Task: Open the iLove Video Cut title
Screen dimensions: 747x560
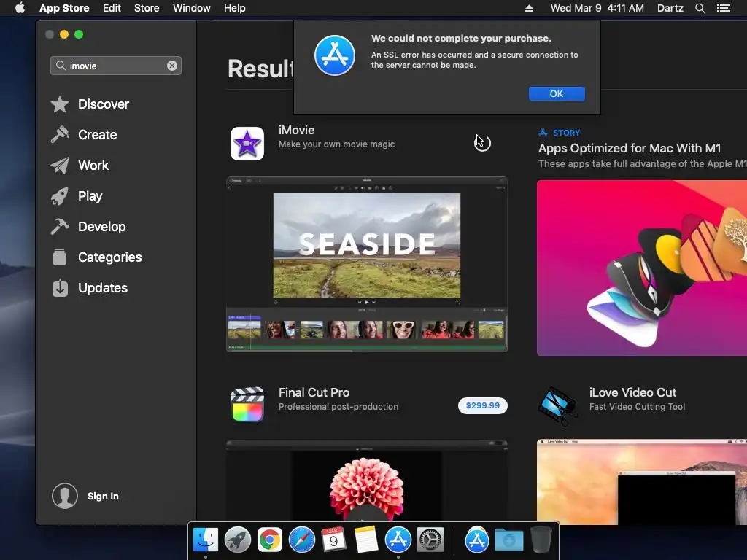Action: (632, 392)
